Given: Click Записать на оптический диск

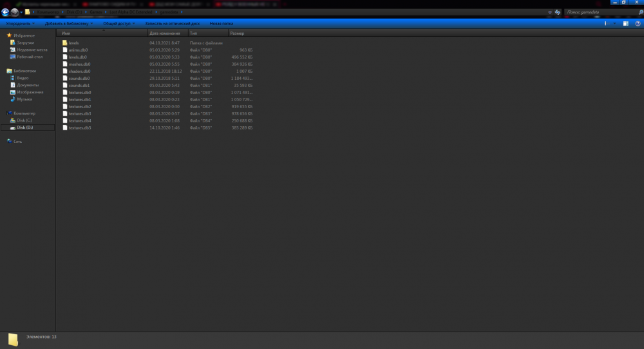Looking at the screenshot, I should tap(172, 23).
